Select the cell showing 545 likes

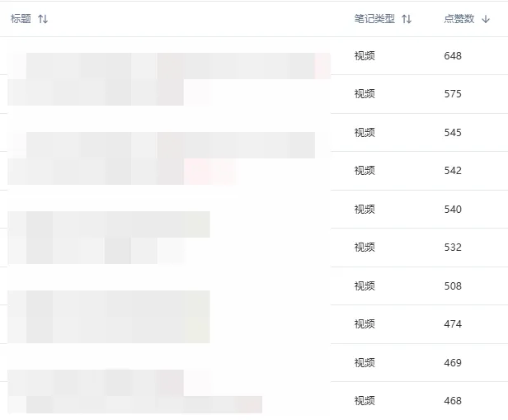(452, 133)
